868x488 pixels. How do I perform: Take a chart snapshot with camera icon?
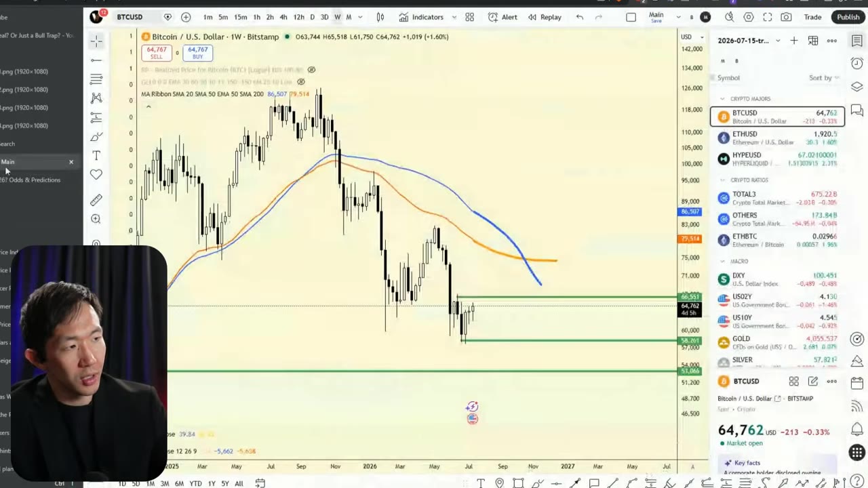click(786, 17)
